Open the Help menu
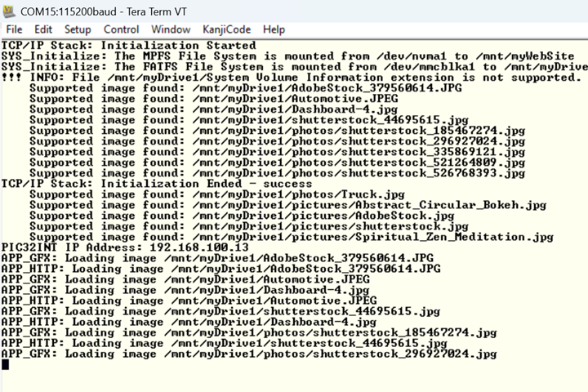 pyautogui.click(x=274, y=29)
